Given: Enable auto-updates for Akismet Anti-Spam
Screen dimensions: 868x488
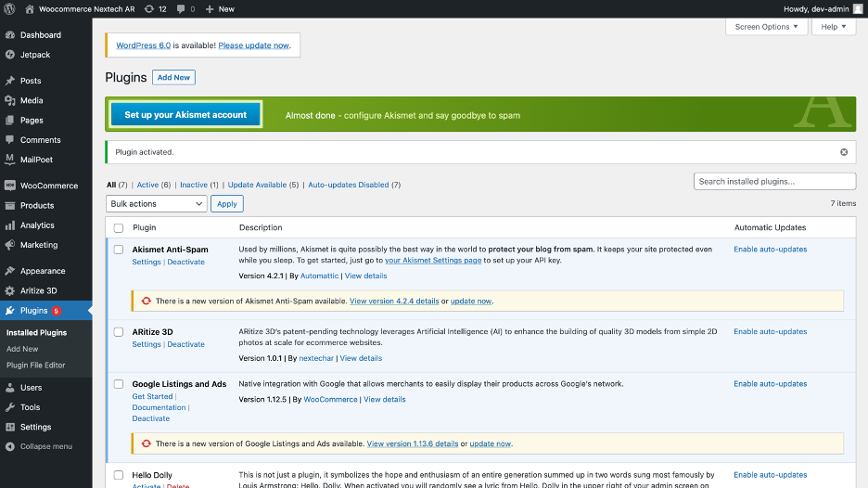Looking at the screenshot, I should [770, 250].
